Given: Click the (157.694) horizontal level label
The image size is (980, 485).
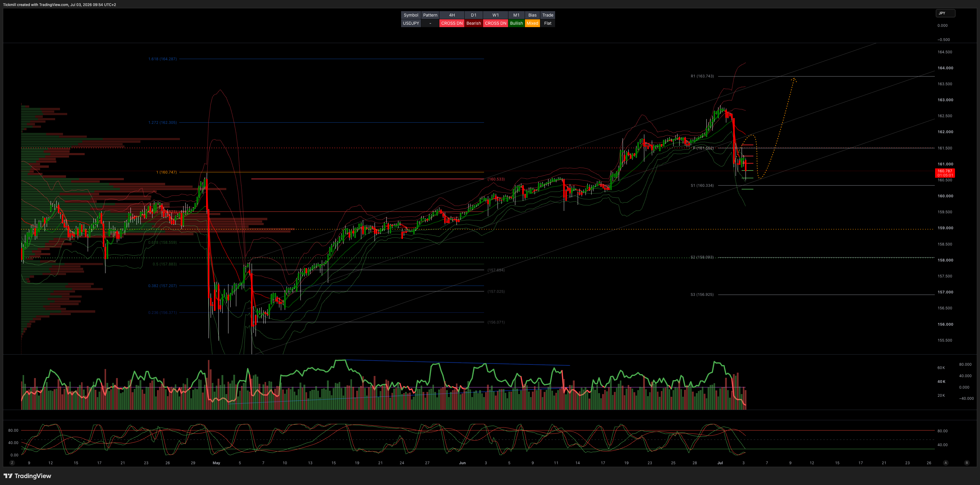Looking at the screenshot, I should click(x=496, y=270).
